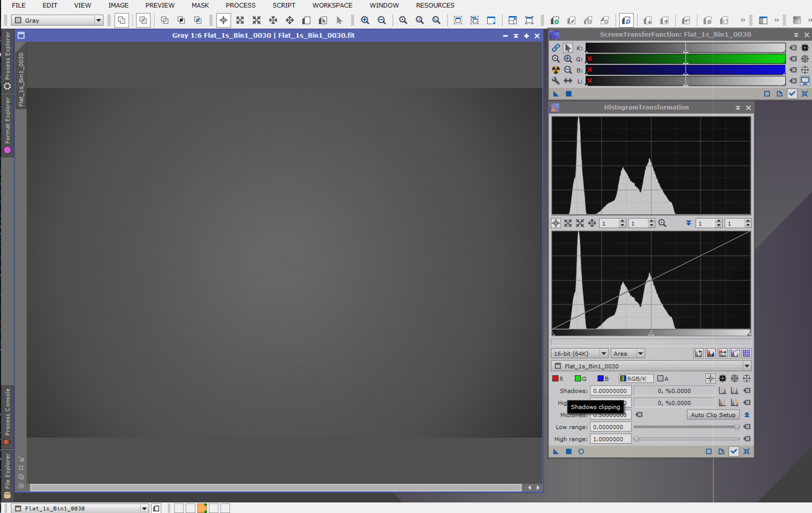The image size is (812, 513).
Task: Toggle the histogram grid display
Action: [x=746, y=353]
